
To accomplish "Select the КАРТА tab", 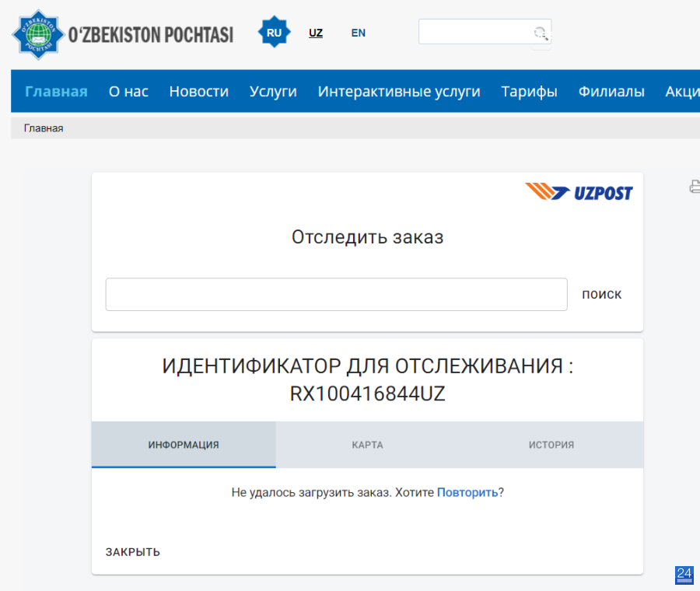I will pos(367,445).
